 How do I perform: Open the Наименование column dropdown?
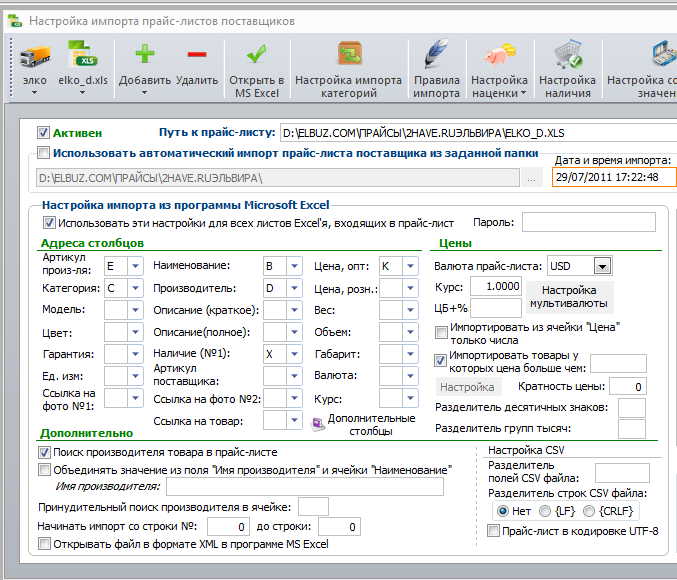coord(294,266)
